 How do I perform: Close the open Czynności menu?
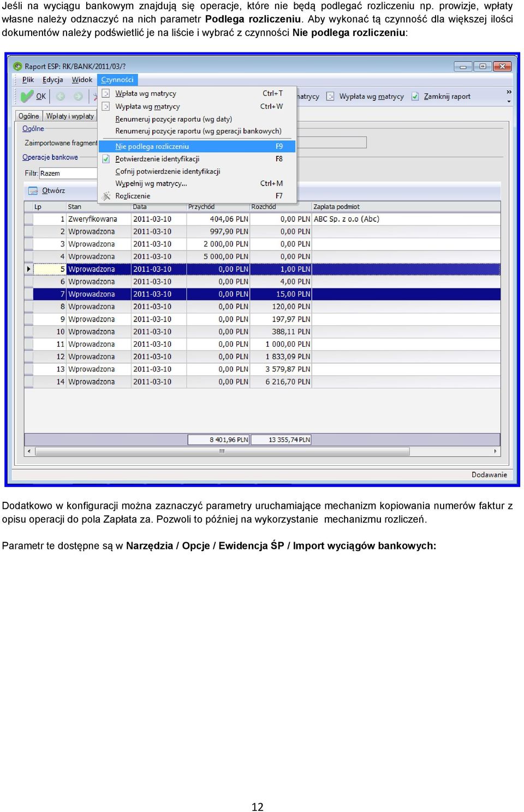(x=117, y=80)
